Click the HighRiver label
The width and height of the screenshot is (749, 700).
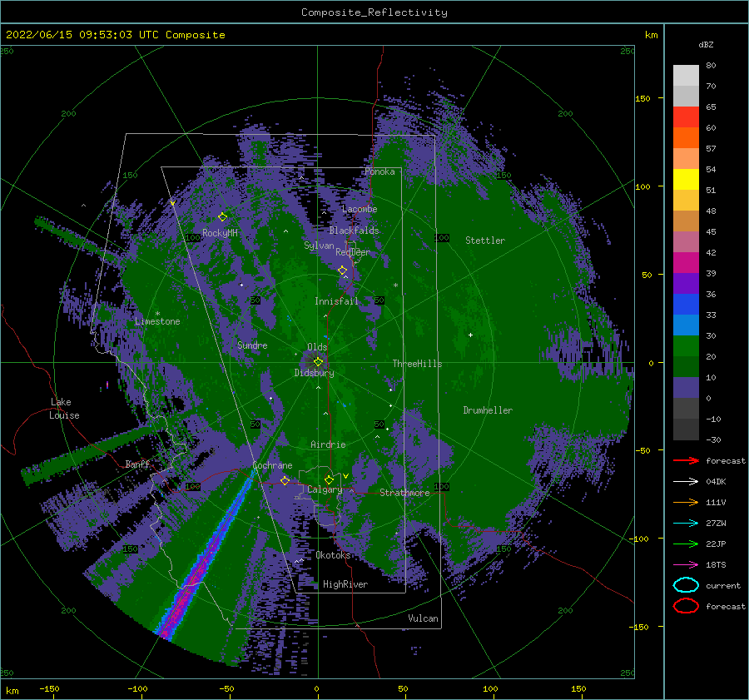[345, 584]
